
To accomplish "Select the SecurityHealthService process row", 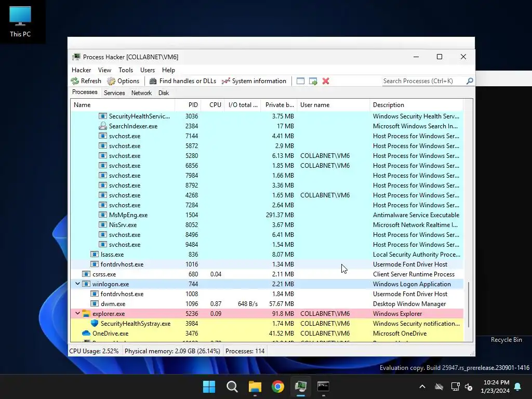I will (267, 116).
